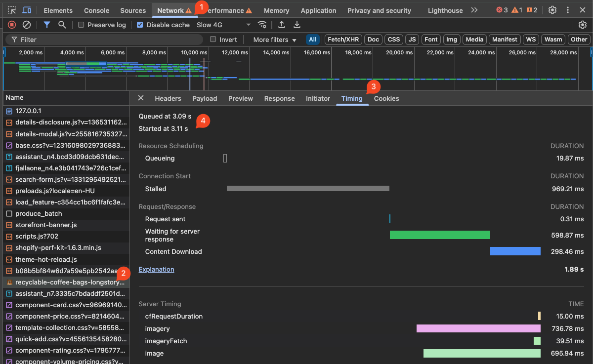Filter requests by Fetch/XHR
This screenshot has width=593, height=364.
(x=343, y=40)
